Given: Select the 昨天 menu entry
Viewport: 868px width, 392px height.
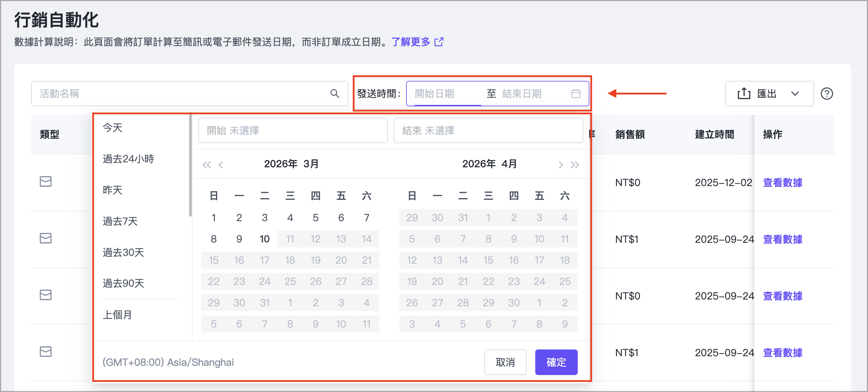Looking at the screenshot, I should (x=112, y=190).
